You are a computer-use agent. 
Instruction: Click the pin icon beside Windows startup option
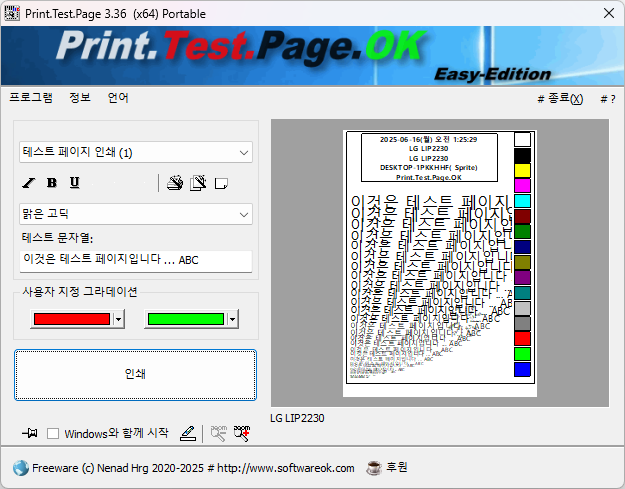[x=30, y=433]
